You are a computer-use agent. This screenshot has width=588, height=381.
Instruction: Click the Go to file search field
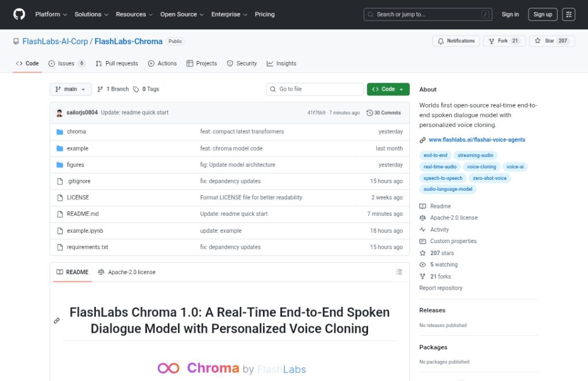click(x=315, y=89)
